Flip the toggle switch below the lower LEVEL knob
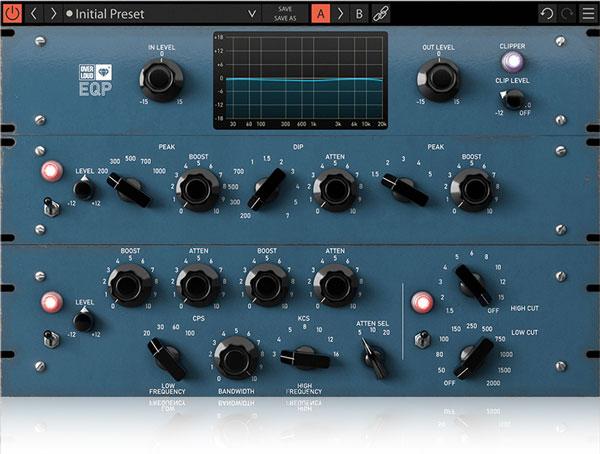Viewport: 600px width, 454px height. pyautogui.click(x=46, y=337)
